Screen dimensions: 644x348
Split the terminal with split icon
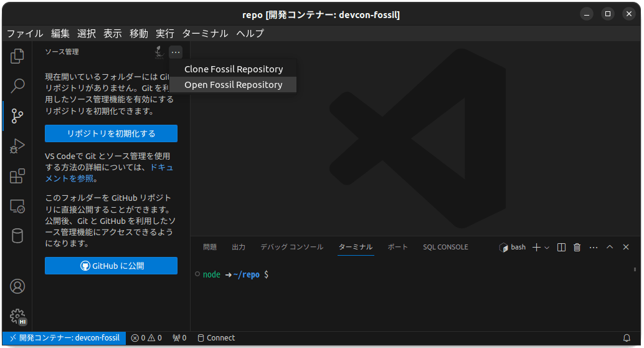[561, 247]
